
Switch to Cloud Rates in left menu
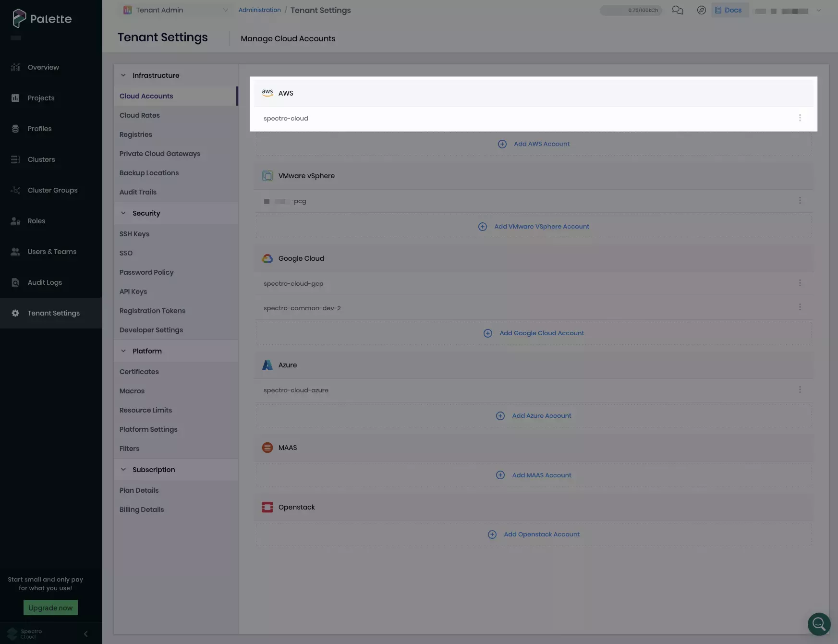point(140,115)
